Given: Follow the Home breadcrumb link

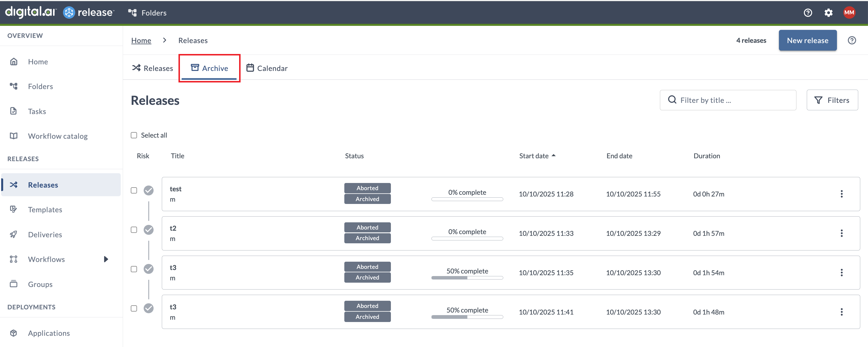Looking at the screenshot, I should pos(141,41).
